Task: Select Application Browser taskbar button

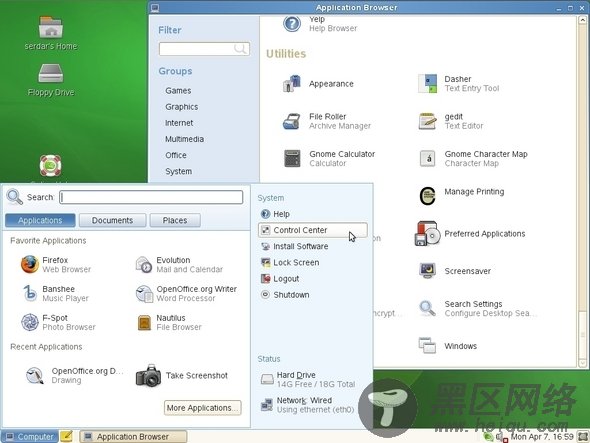Action: tap(133, 437)
